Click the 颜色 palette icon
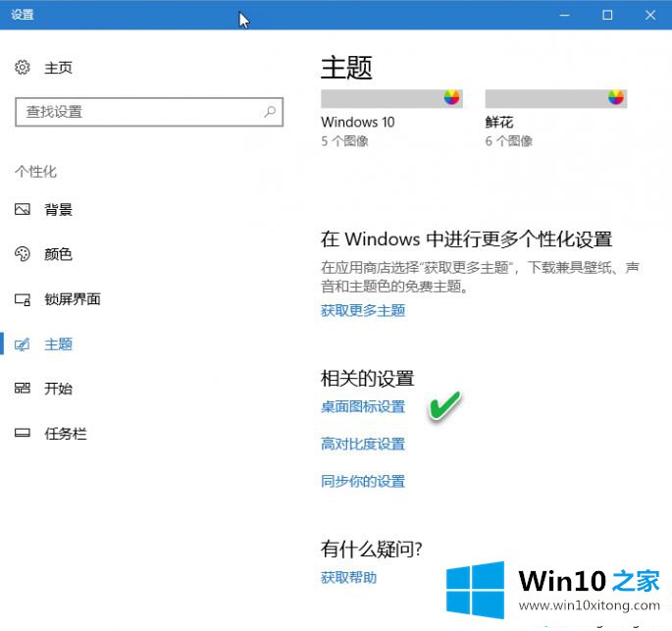 (23, 254)
